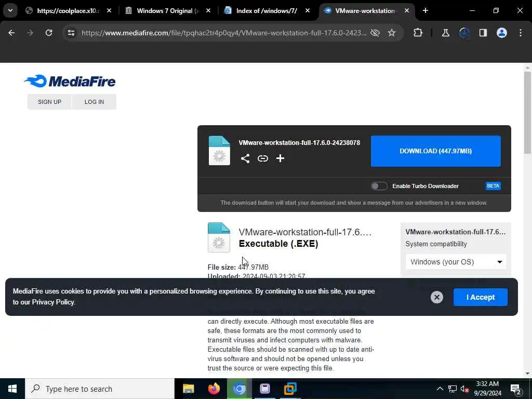
Task: Toggle the browser side panel
Action: (483, 33)
